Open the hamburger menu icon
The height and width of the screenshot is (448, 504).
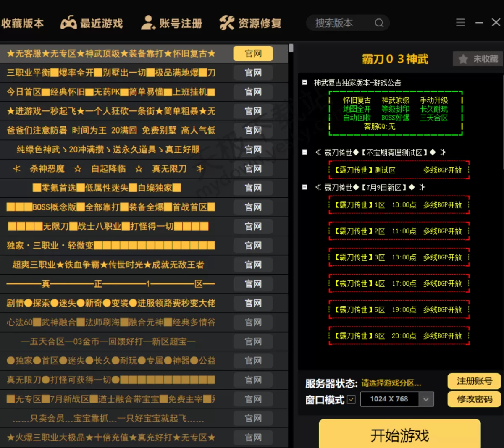(461, 23)
